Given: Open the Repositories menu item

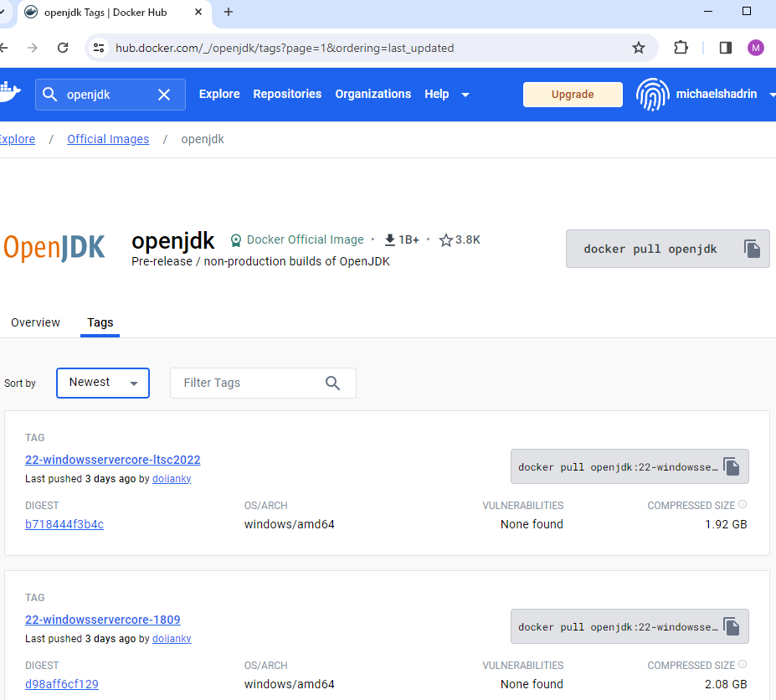Looking at the screenshot, I should [287, 94].
